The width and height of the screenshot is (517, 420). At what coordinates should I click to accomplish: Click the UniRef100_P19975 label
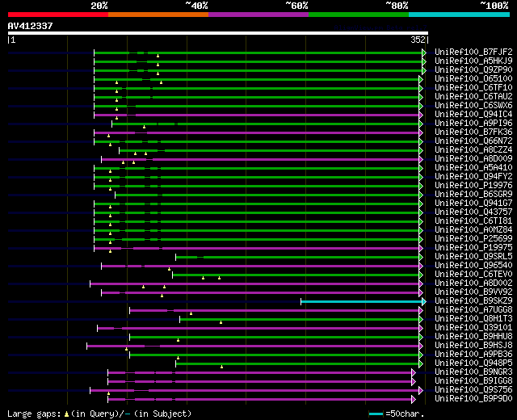pos(473,248)
